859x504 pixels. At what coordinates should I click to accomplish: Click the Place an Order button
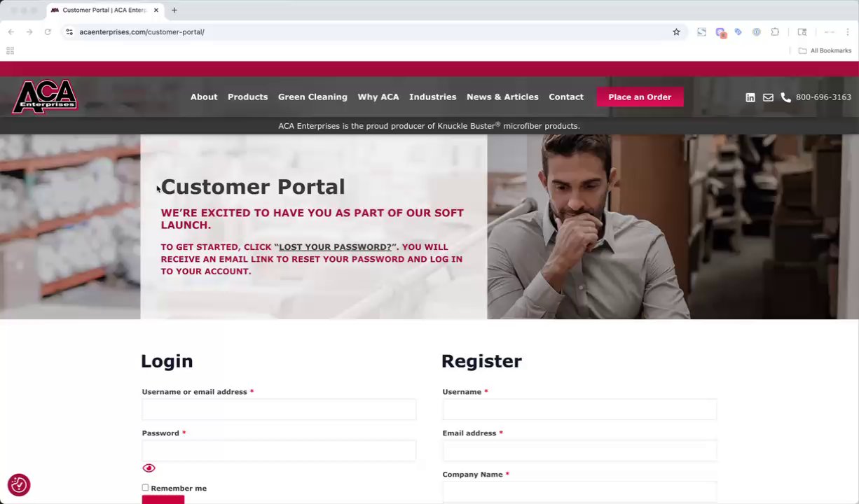640,97
